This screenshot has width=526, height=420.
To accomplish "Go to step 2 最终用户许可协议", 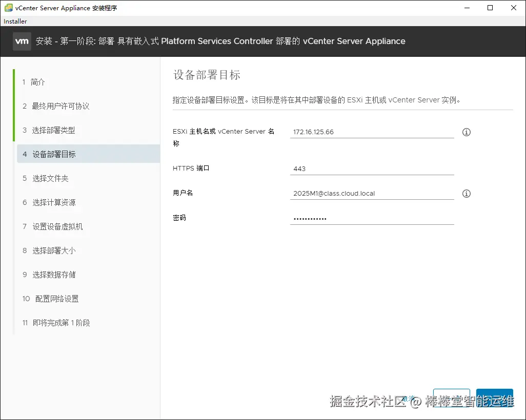I will pos(56,106).
